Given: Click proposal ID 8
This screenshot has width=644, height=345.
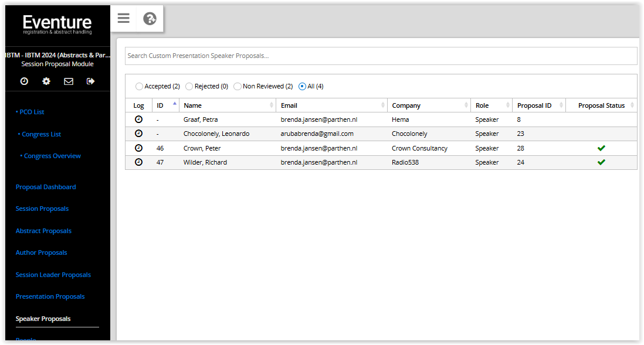Looking at the screenshot, I should 518,119.
